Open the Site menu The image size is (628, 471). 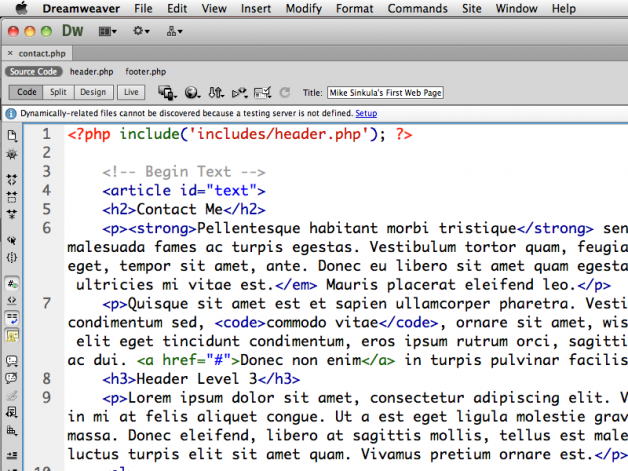pos(471,8)
